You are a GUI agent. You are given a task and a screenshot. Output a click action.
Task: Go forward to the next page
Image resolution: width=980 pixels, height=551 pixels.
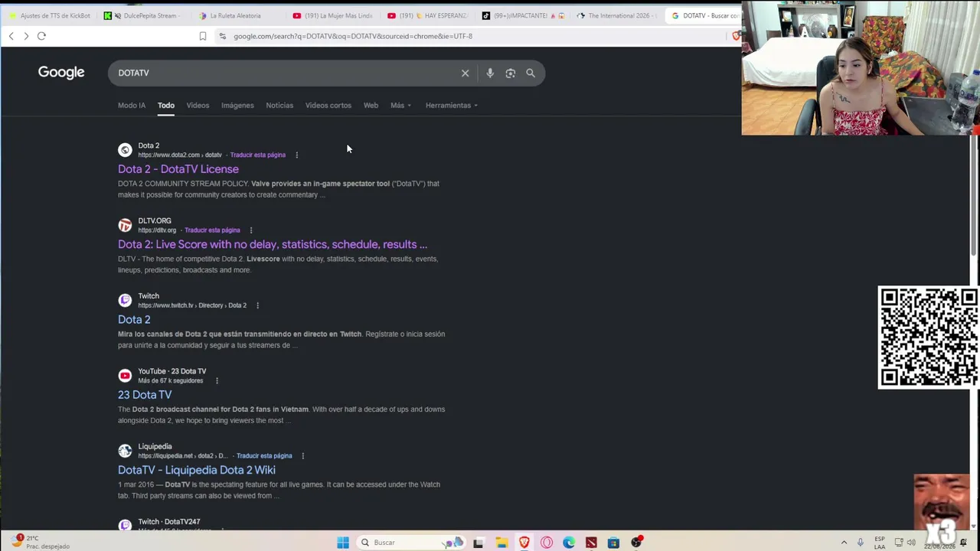coord(26,36)
